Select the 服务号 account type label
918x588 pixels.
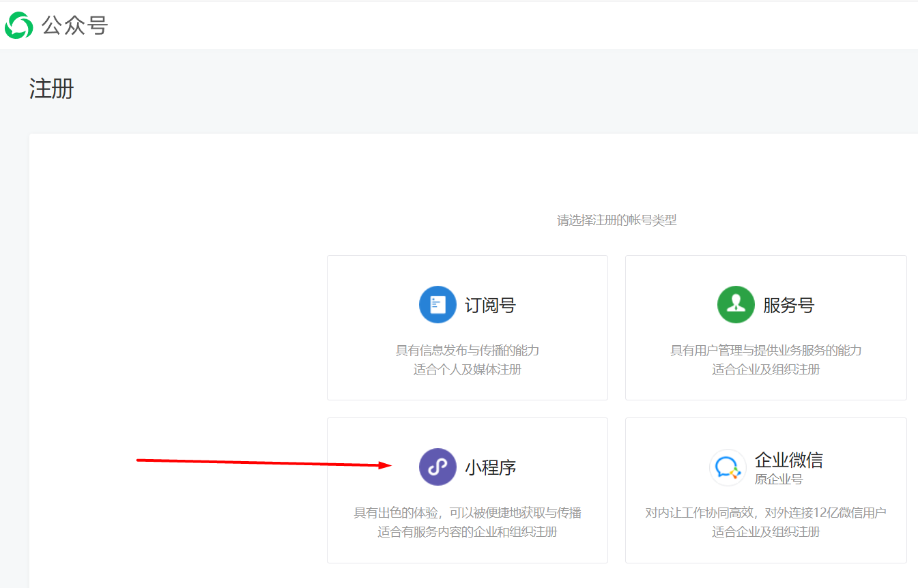[788, 305]
